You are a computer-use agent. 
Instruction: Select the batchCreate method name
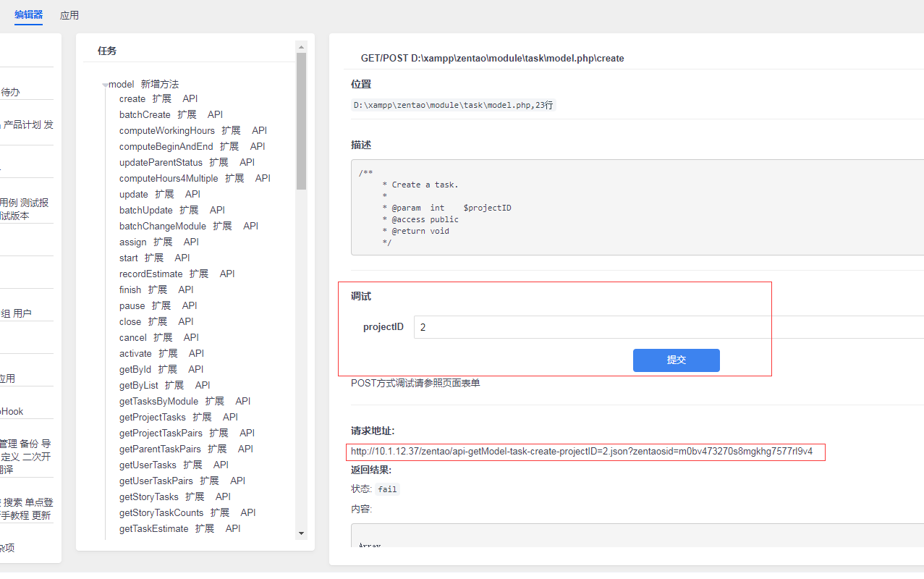pos(145,114)
